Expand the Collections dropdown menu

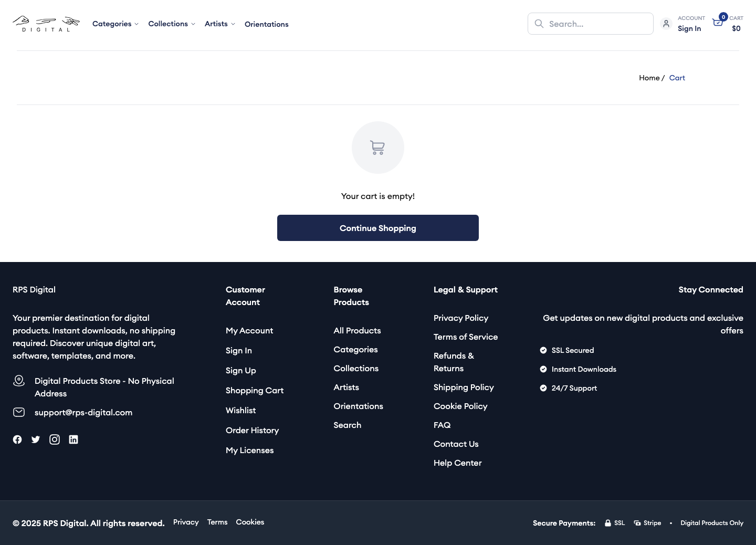click(x=171, y=24)
